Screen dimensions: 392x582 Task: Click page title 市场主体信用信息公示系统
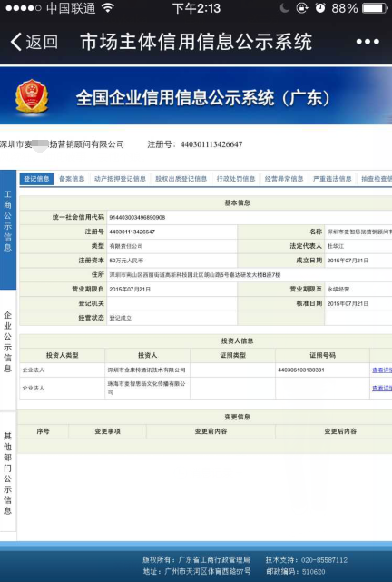pos(196,42)
